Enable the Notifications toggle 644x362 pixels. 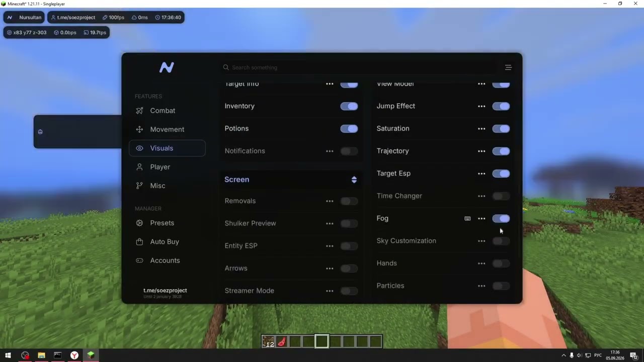(x=349, y=151)
